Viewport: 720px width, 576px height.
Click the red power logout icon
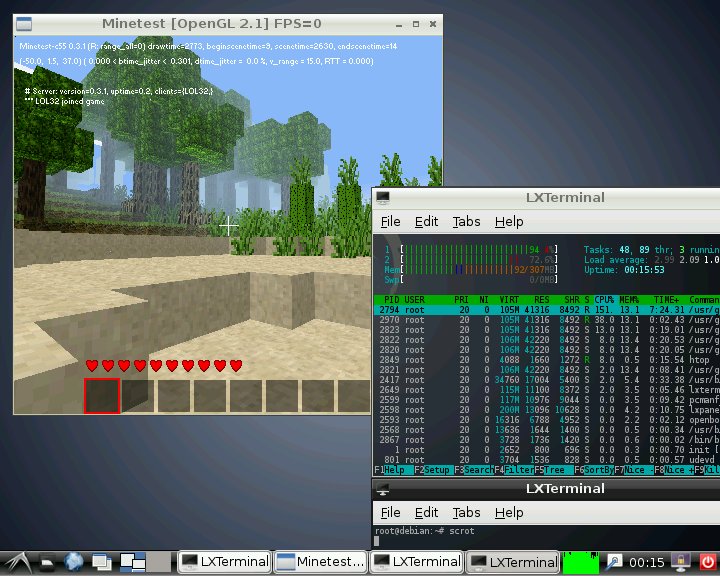coord(708,562)
